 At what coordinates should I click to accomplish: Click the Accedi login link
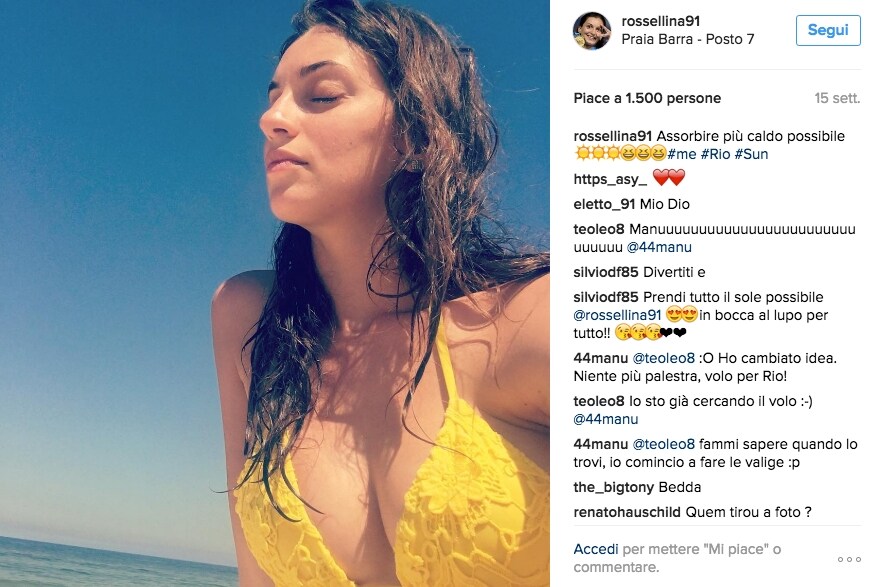[596, 549]
